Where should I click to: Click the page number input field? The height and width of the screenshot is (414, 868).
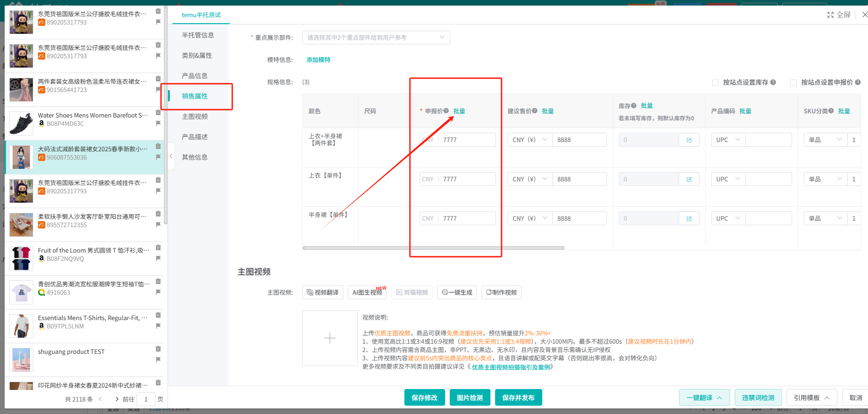(x=146, y=399)
